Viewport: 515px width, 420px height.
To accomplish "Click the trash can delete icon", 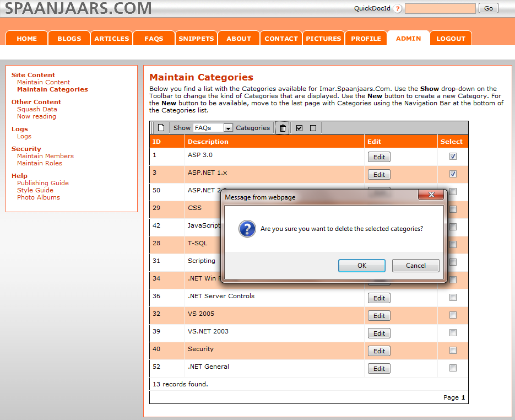I will [283, 128].
